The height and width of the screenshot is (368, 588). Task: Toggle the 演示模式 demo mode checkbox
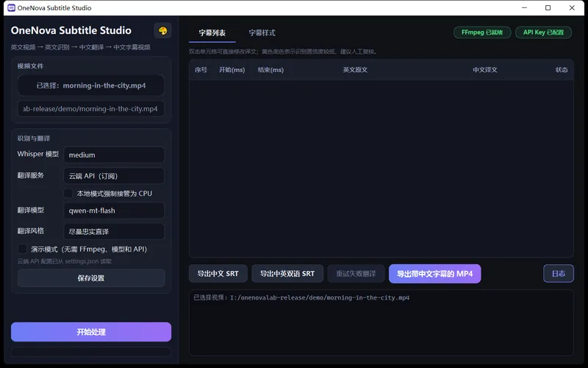click(23, 249)
